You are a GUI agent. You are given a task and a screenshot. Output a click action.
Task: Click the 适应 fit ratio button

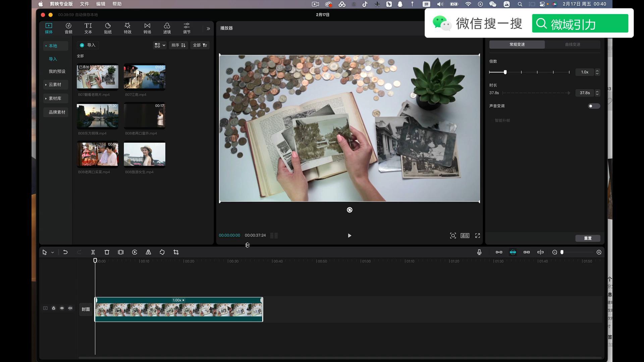465,236
